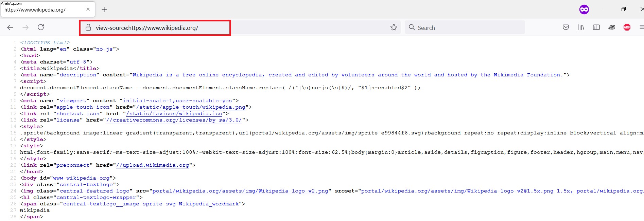This screenshot has height=221, width=644.
Task: Click the closing </script> tag line
Action: click(35, 94)
